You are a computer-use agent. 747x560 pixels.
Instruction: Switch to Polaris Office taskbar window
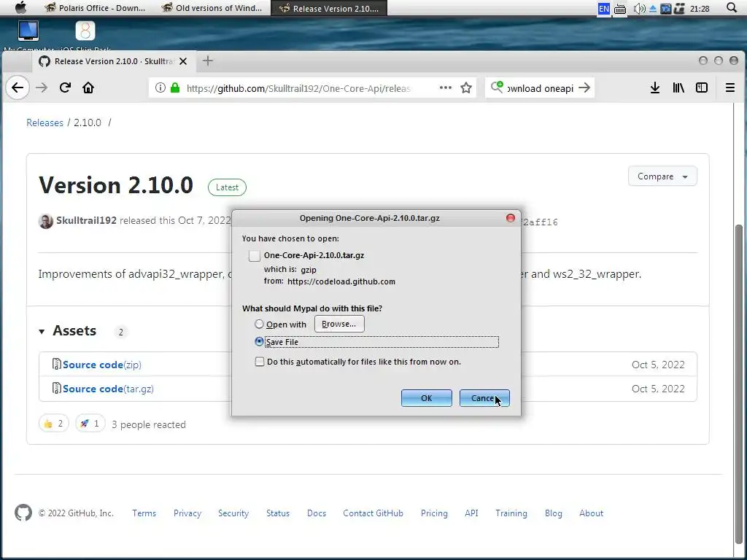click(x=96, y=8)
